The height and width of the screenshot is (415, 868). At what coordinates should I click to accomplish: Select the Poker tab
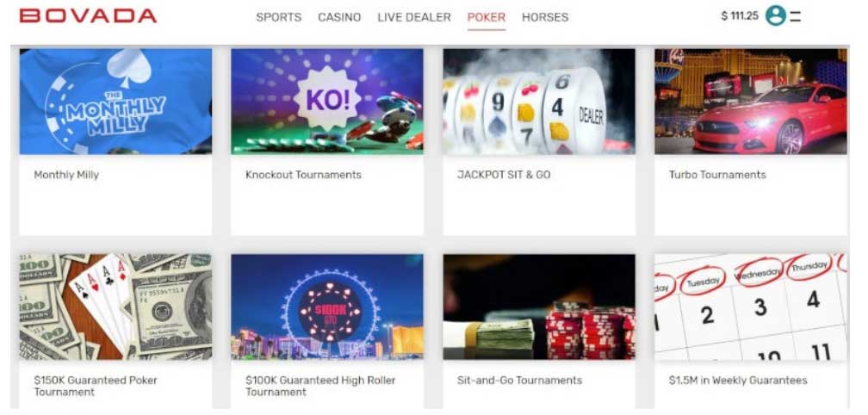pos(487,17)
